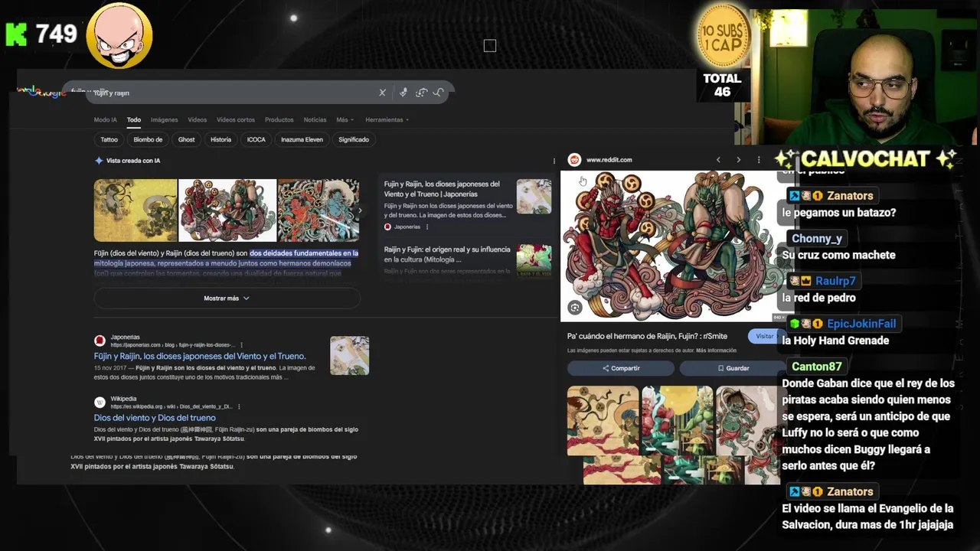Click the Compartir button
Image resolution: width=980 pixels, height=551 pixels.
tap(621, 368)
